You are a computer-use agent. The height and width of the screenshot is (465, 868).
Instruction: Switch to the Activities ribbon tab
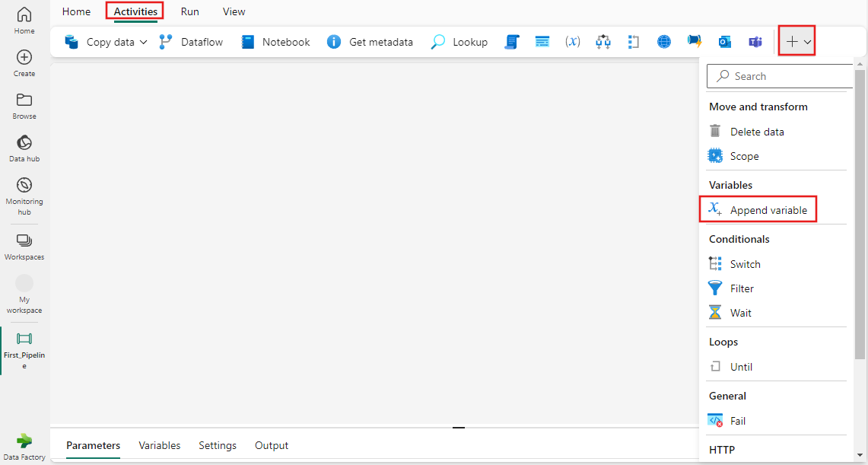click(x=135, y=11)
